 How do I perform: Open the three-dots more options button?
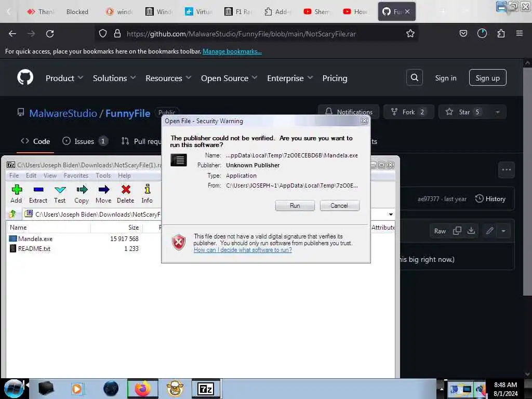(x=506, y=170)
